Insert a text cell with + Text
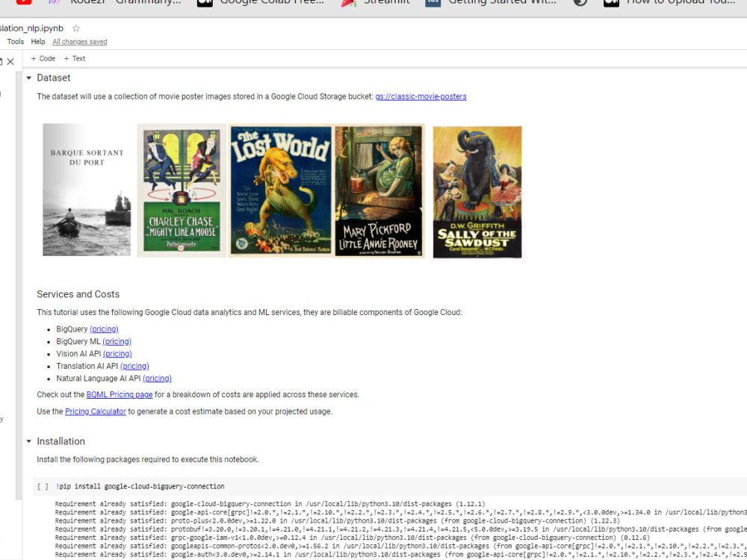 (x=74, y=58)
